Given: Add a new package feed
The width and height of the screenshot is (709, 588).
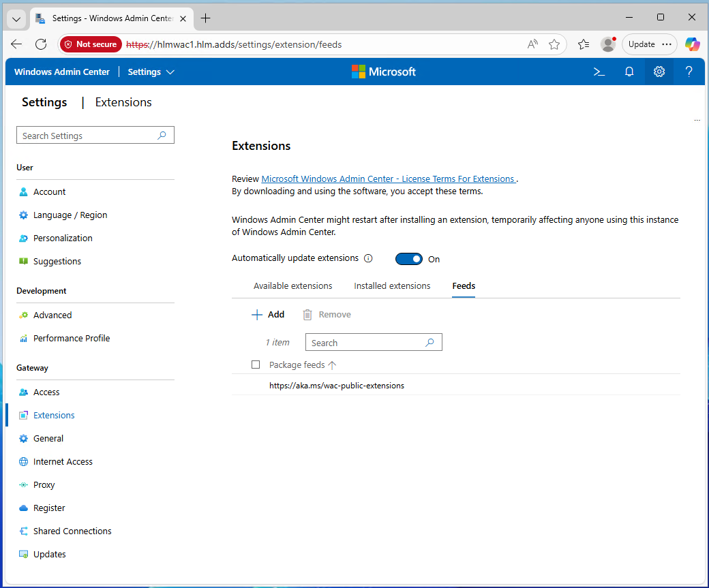Looking at the screenshot, I should click(268, 314).
